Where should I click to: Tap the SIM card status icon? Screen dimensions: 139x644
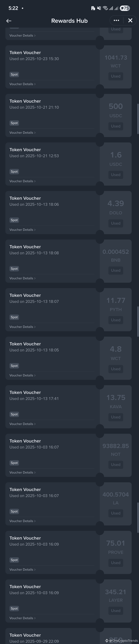tap(93, 8)
